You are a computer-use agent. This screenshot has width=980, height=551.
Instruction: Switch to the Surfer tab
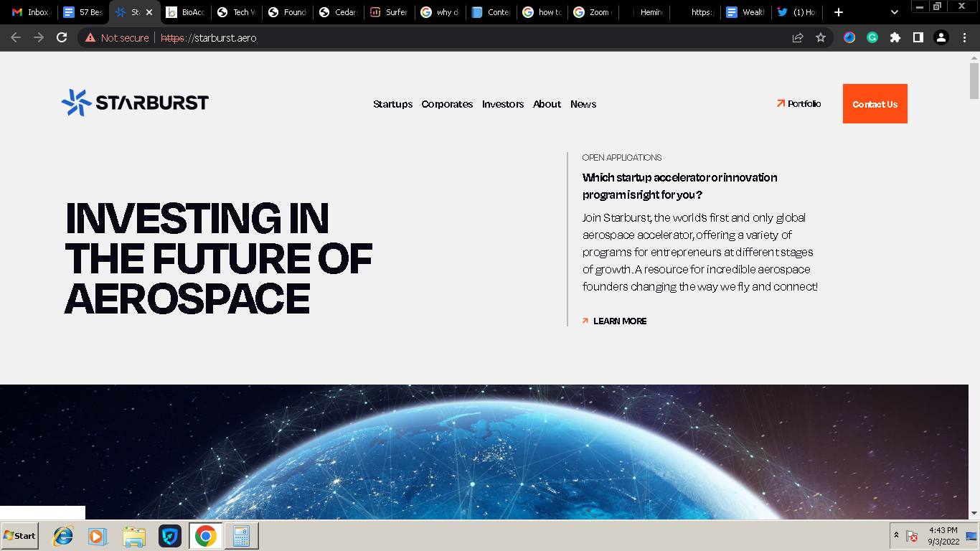click(x=390, y=12)
